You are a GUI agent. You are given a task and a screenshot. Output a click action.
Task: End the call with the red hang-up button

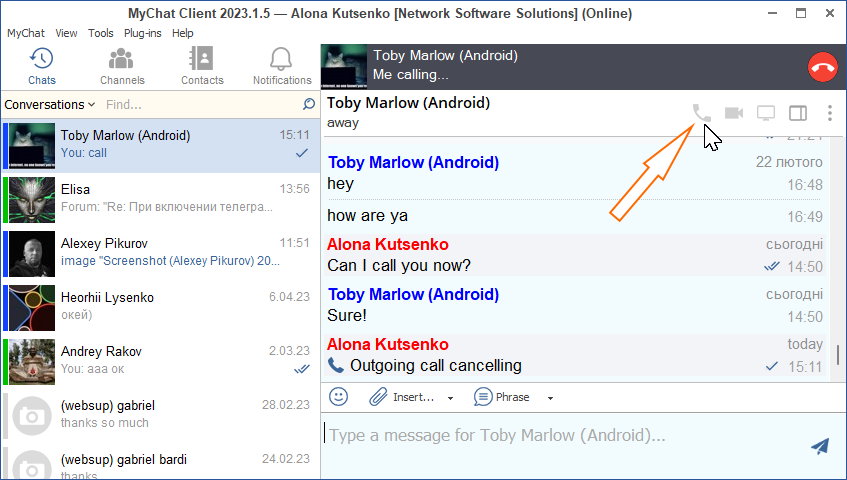822,67
